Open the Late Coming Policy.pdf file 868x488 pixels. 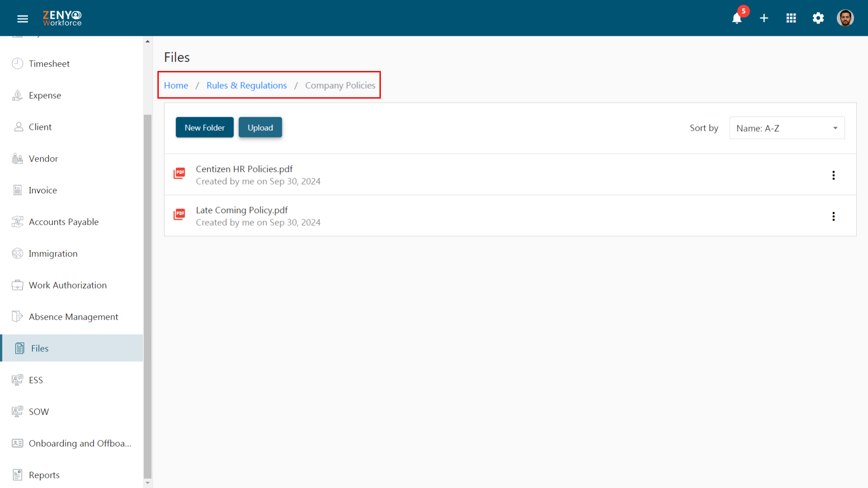[x=242, y=210]
